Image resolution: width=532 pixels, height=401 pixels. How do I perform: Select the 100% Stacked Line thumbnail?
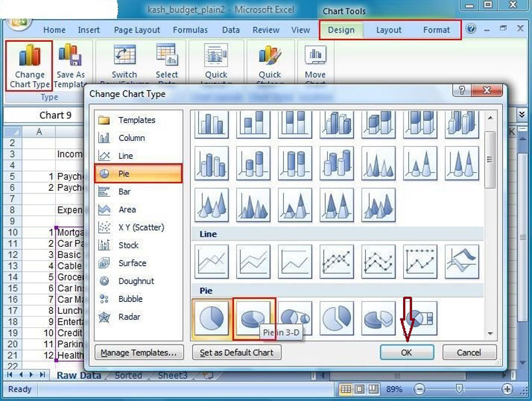[x=295, y=261]
